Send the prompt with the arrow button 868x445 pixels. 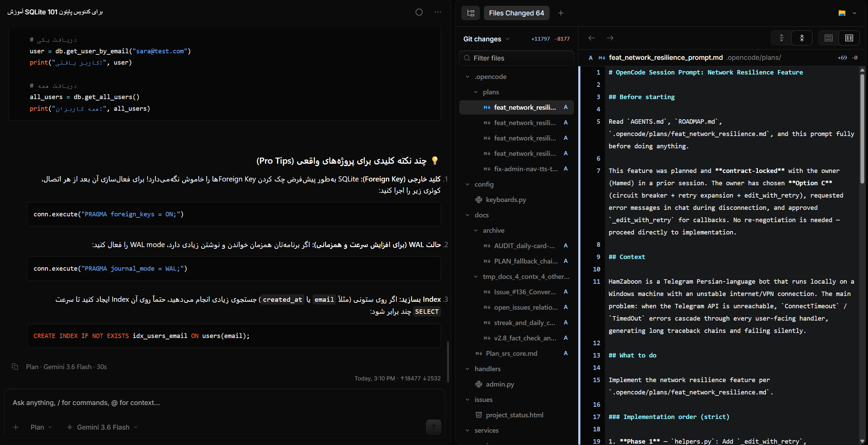434,427
